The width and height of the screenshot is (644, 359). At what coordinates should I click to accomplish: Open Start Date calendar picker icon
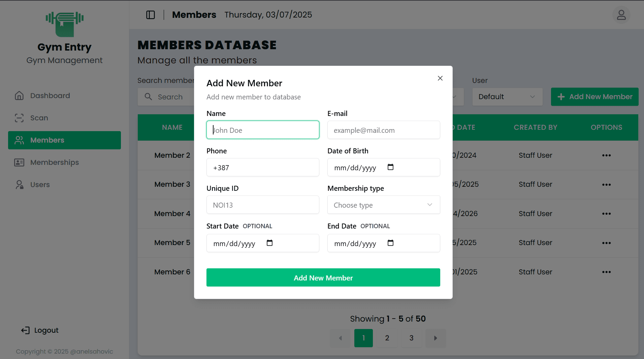pyautogui.click(x=269, y=243)
